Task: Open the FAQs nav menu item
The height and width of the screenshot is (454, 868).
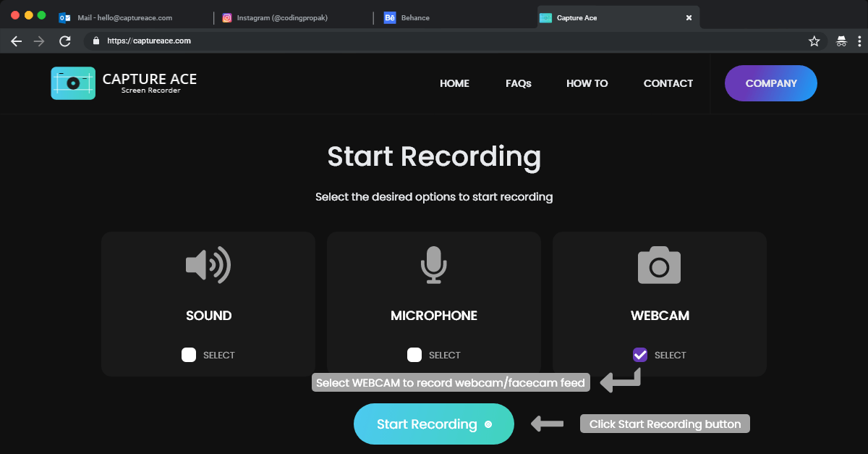Action: pos(519,83)
